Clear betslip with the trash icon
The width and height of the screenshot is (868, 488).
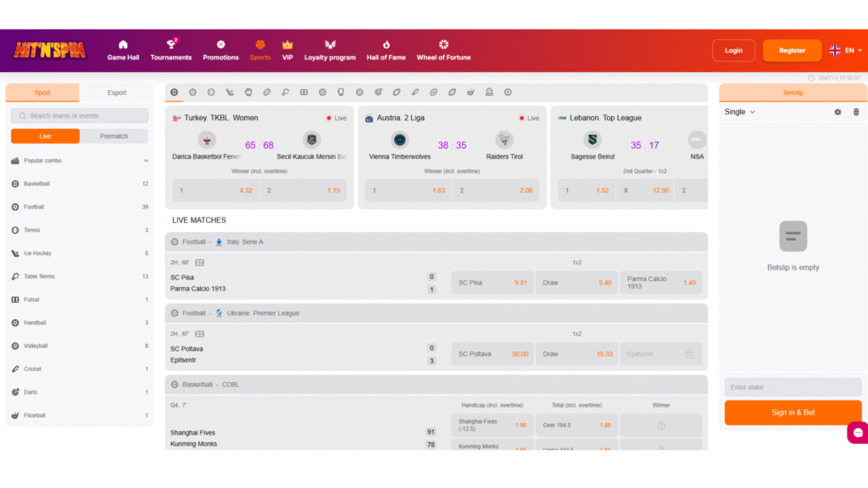[x=855, y=112]
